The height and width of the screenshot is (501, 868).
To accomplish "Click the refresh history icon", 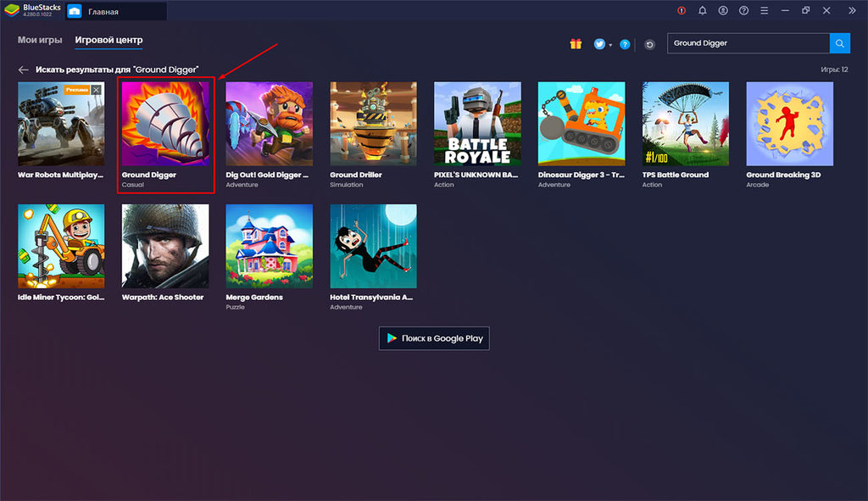I will (649, 44).
